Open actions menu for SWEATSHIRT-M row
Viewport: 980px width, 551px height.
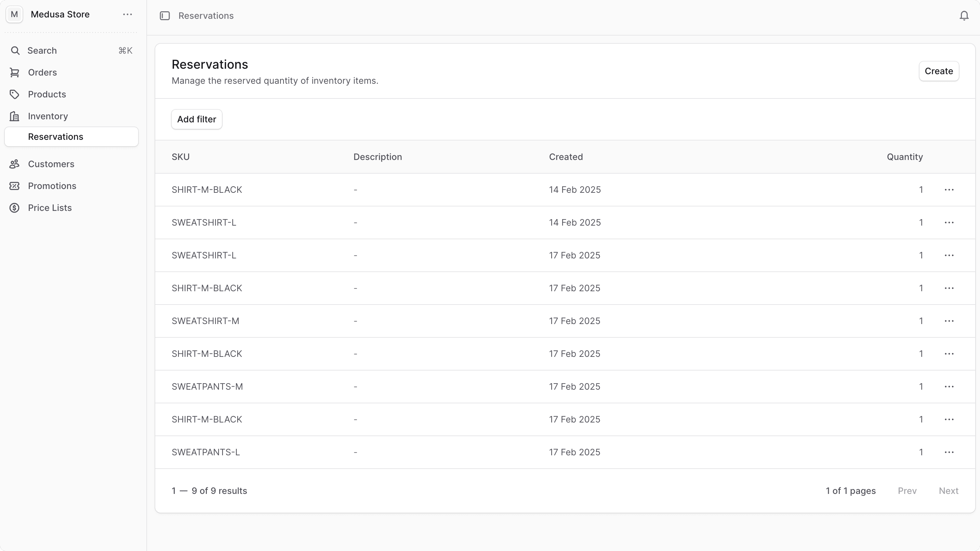(x=949, y=321)
